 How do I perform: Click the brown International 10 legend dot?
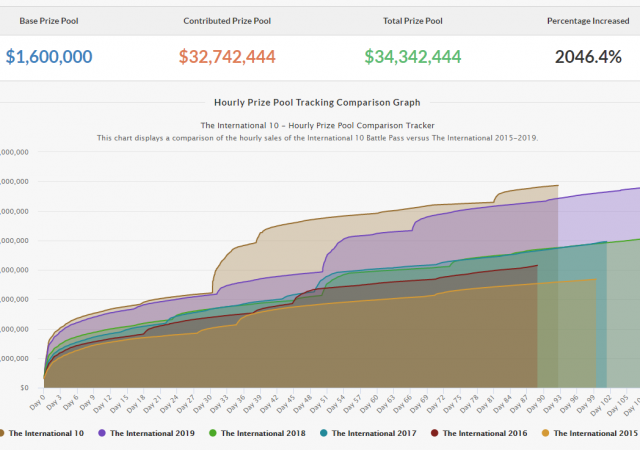point(3,433)
